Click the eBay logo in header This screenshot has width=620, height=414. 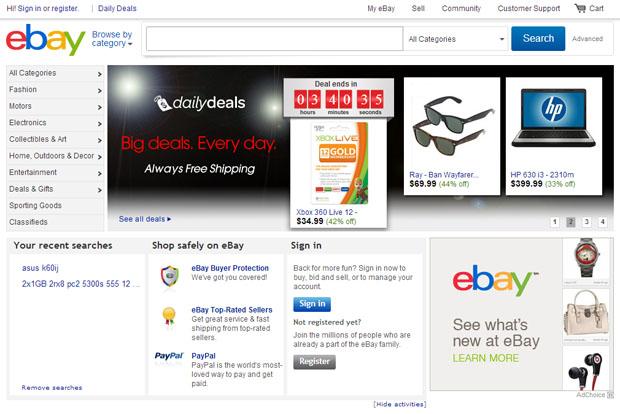click(45, 40)
